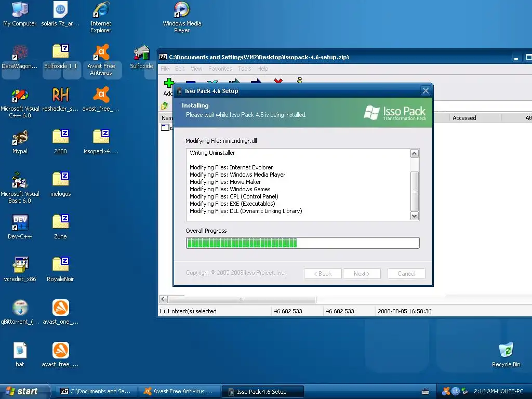Click the Back button in setup

(323, 273)
